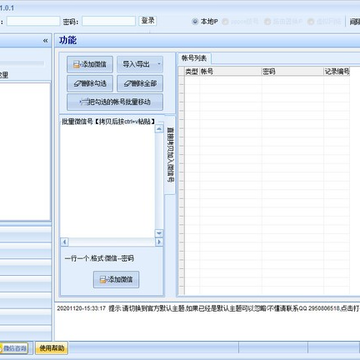Click the 记录编号 column header
This screenshot has width=360, height=360.
click(336, 72)
